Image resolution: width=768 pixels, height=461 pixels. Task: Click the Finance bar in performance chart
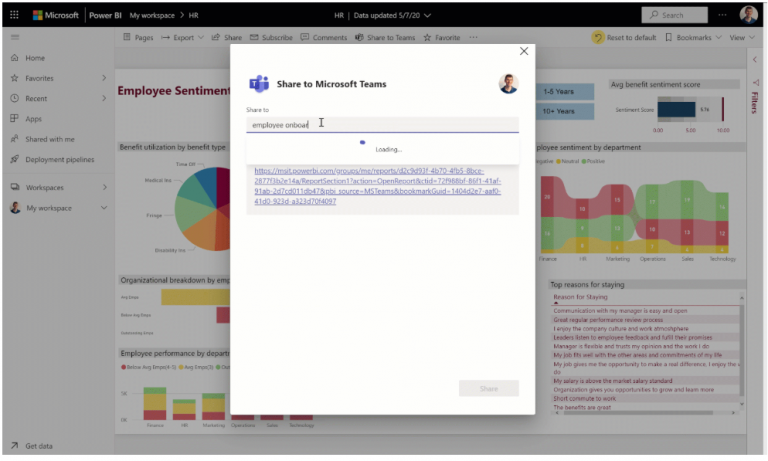coord(155,404)
